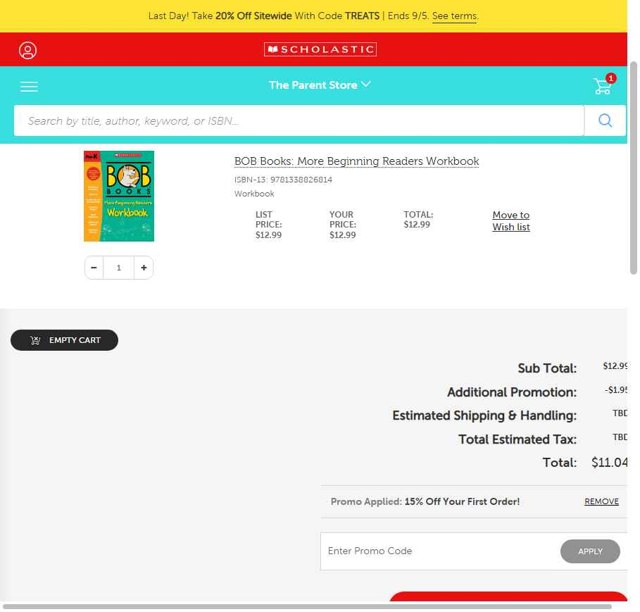This screenshot has width=640, height=612.
Task: Click the $11.04 total amount
Action: 609,462
